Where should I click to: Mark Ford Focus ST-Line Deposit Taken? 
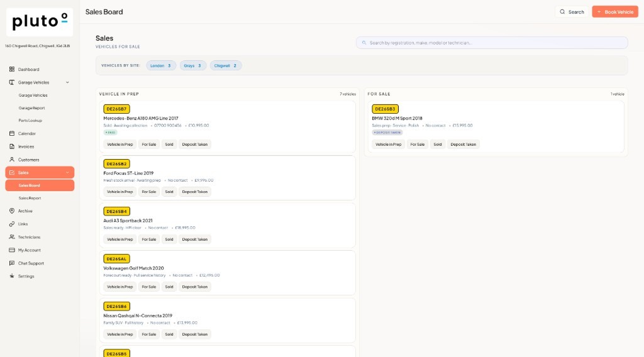[x=195, y=192]
